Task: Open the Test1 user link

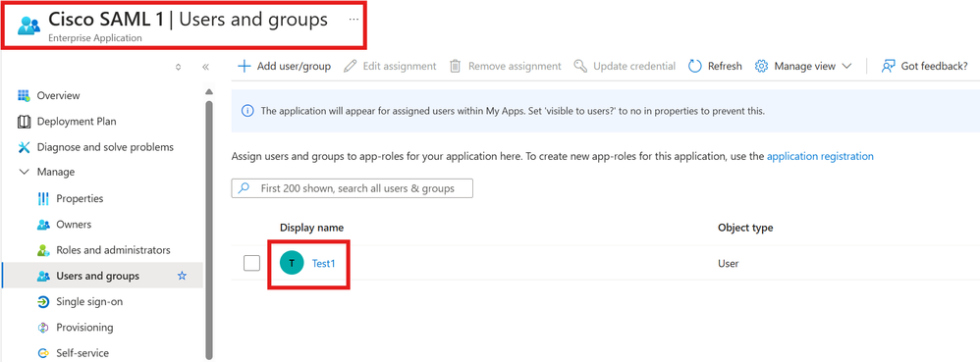Action: point(324,263)
